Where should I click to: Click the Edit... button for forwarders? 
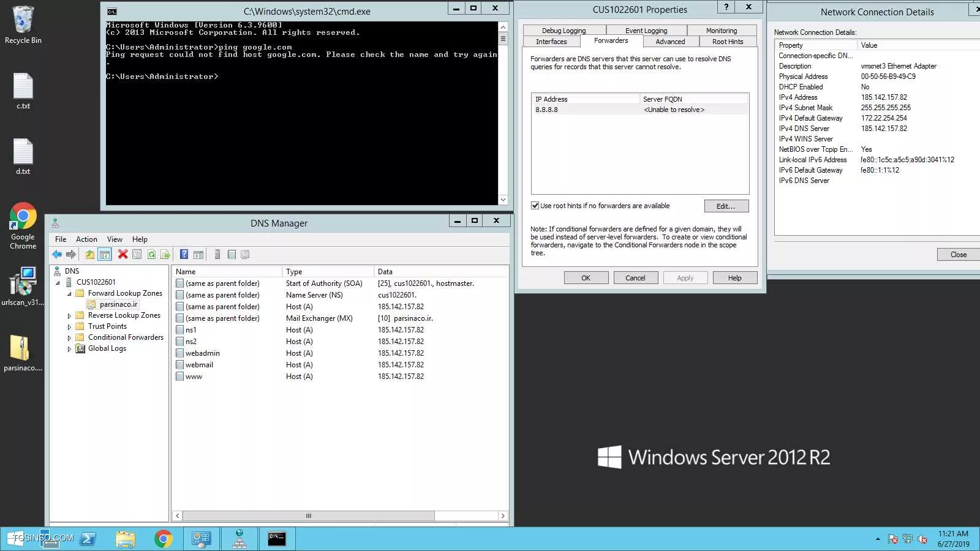pyautogui.click(x=726, y=206)
